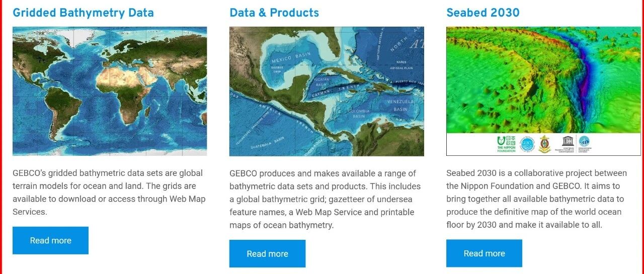The height and width of the screenshot is (274, 644).
Task: Click the world bathymetry map image
Action: (x=110, y=91)
